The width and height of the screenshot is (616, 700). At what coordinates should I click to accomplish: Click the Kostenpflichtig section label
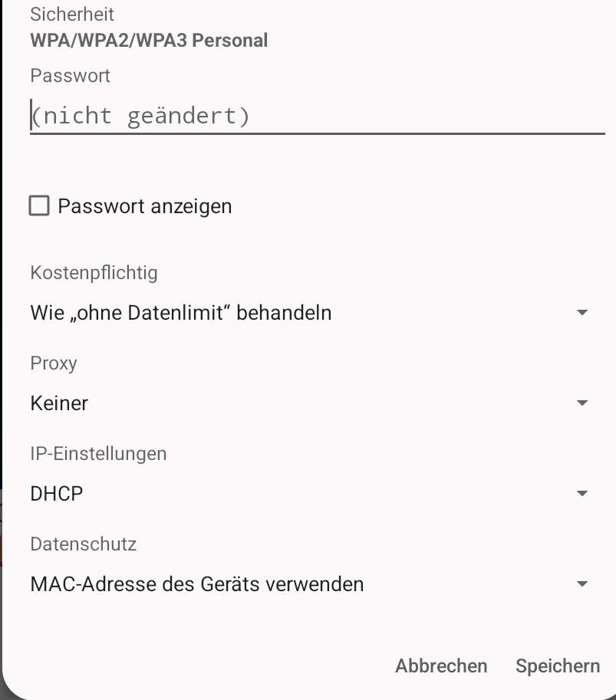[94, 272]
